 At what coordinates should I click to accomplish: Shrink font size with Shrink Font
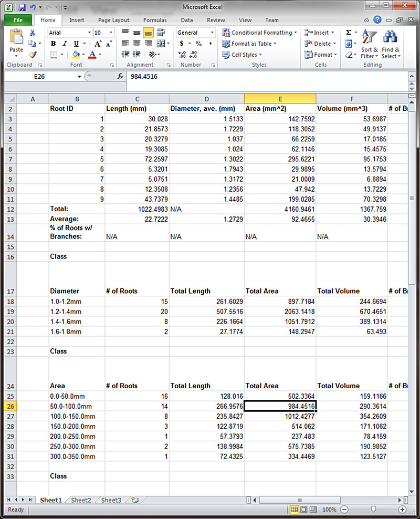tap(109, 44)
